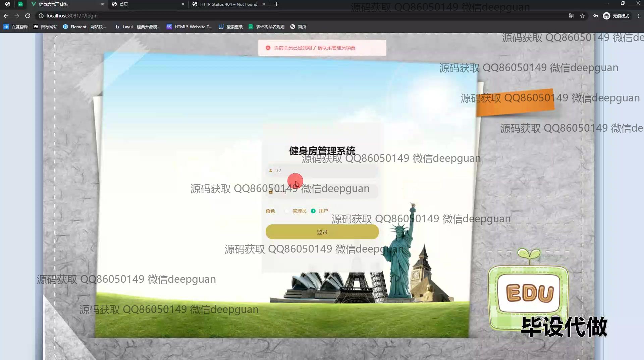Click the lock icon in password field

coord(271,192)
